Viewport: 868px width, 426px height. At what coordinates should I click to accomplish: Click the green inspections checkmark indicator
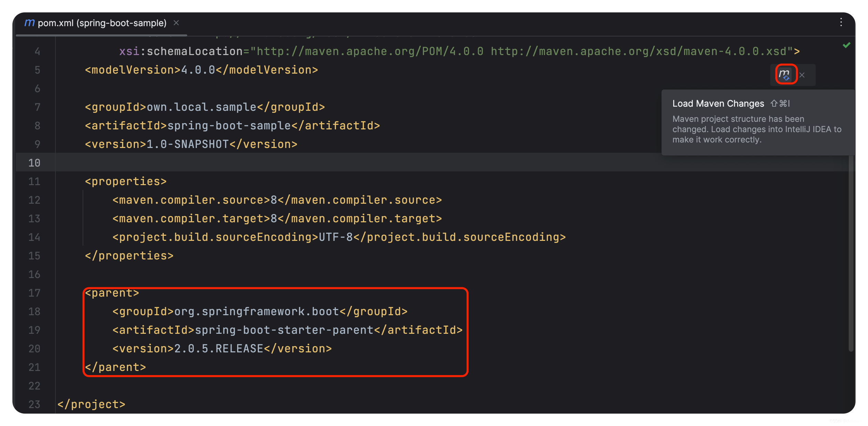click(846, 45)
